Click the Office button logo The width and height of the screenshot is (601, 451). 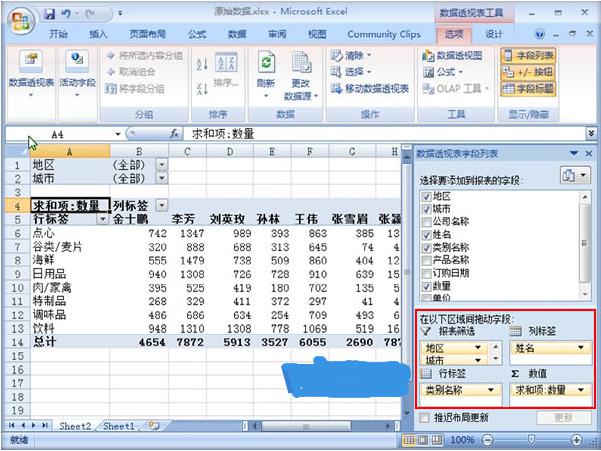coord(20,20)
